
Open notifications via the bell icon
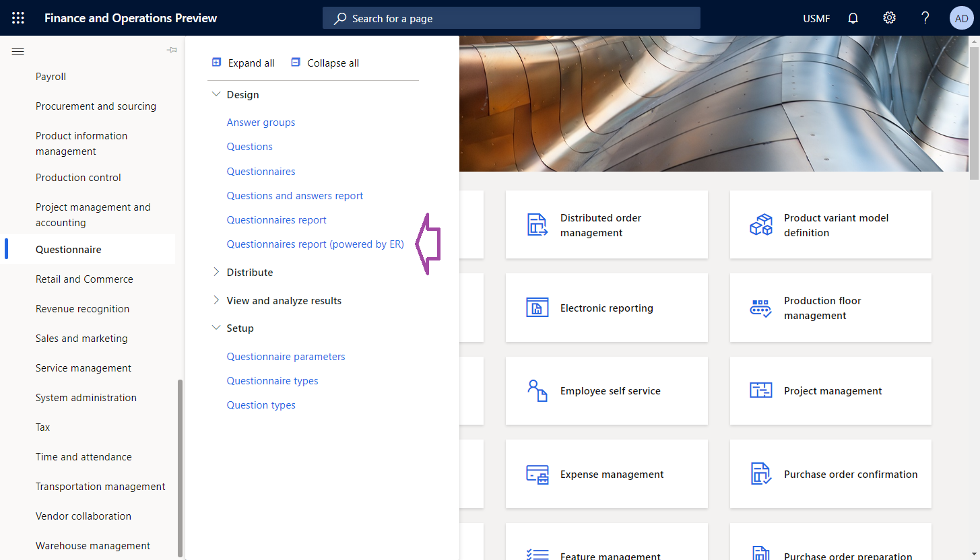pyautogui.click(x=853, y=17)
